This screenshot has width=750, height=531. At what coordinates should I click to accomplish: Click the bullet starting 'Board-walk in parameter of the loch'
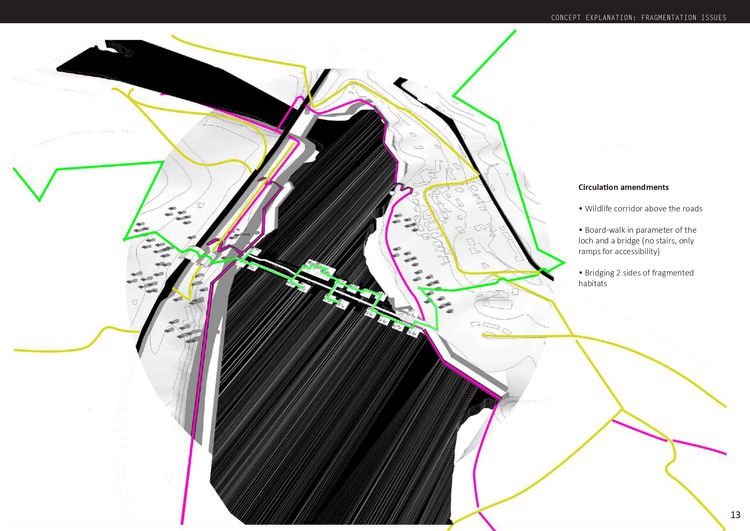click(x=638, y=241)
